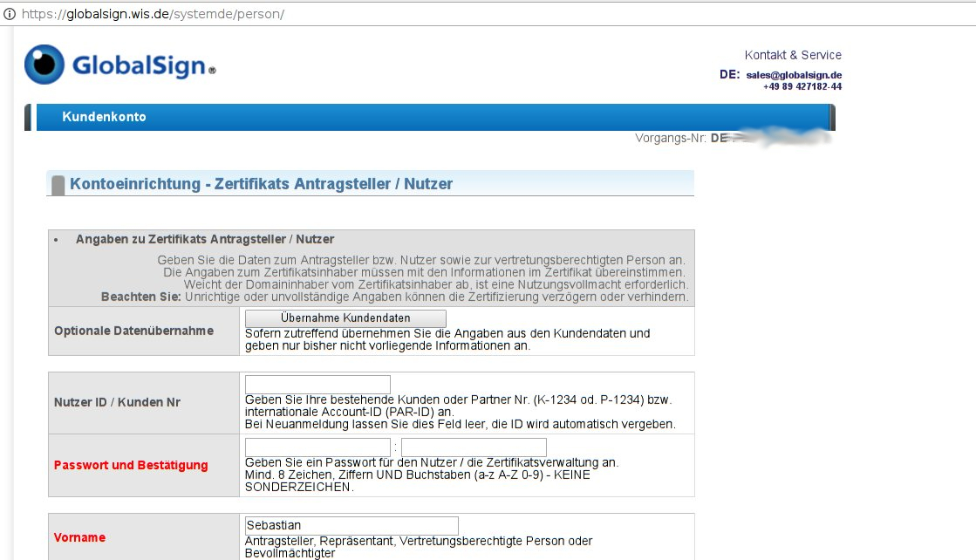Click the Kontoeinrichtung heading text
Image resolution: width=976 pixels, height=560 pixels.
pos(261,184)
